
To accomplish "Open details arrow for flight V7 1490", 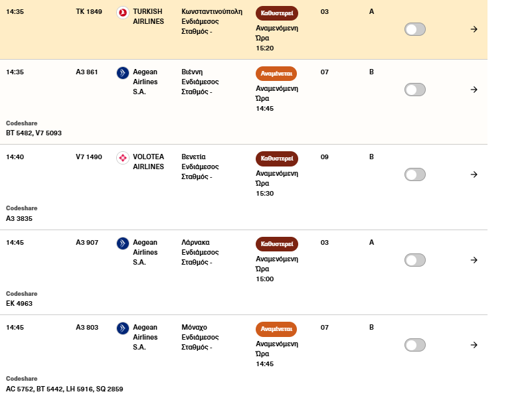I will (x=474, y=174).
